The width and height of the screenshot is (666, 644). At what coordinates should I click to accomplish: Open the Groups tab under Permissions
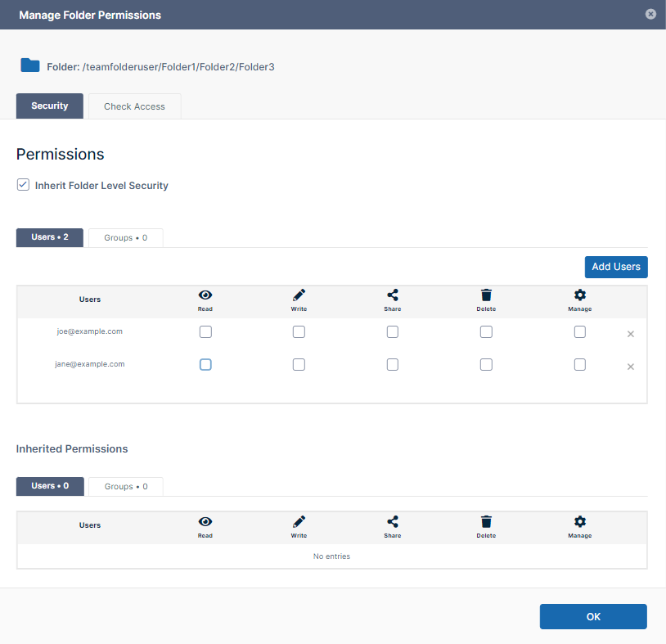(125, 237)
